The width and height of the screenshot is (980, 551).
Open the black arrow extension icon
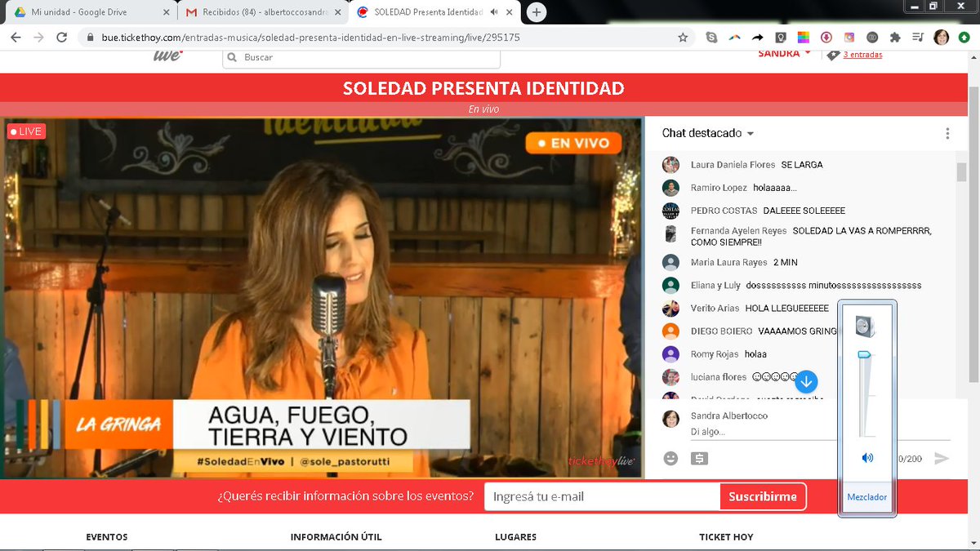(x=758, y=38)
